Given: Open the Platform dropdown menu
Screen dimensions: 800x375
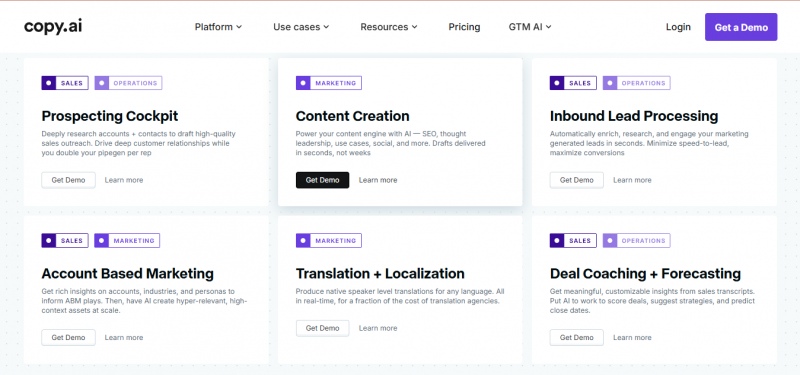Looking at the screenshot, I should tap(218, 27).
